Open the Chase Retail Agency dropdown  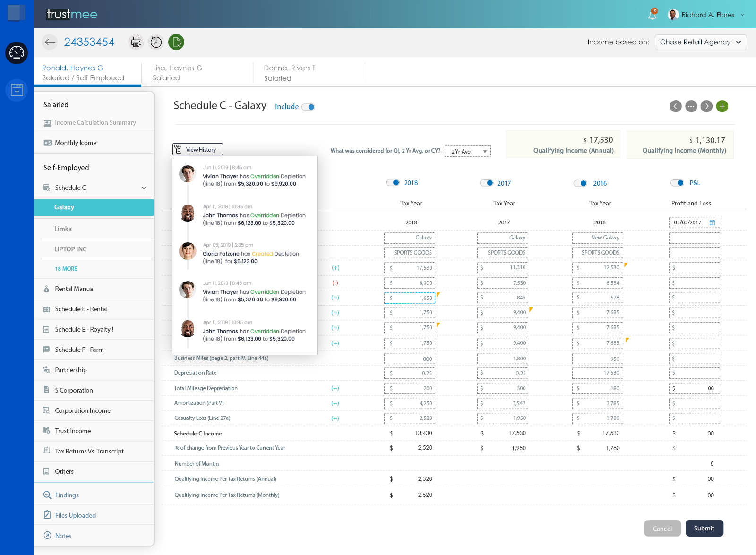point(701,42)
